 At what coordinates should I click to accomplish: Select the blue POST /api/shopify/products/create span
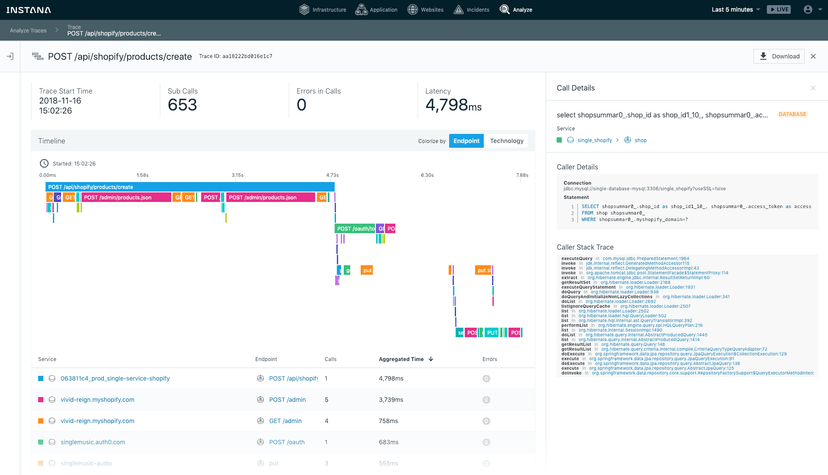(x=190, y=187)
